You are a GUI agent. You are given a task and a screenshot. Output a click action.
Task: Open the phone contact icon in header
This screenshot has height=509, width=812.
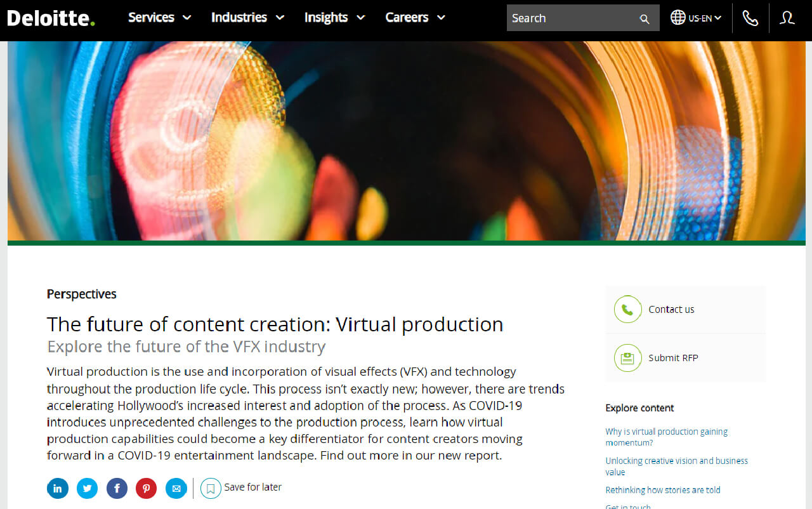pos(750,18)
